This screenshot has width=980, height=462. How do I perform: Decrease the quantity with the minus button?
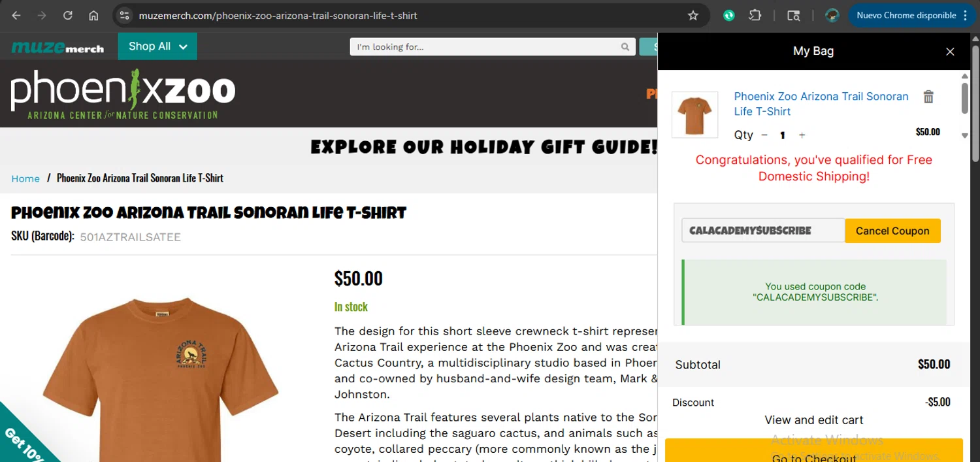764,135
